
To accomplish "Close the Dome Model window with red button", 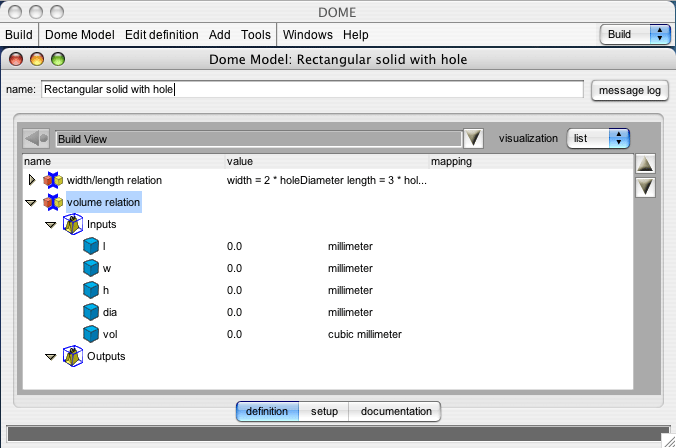I will 16,59.
